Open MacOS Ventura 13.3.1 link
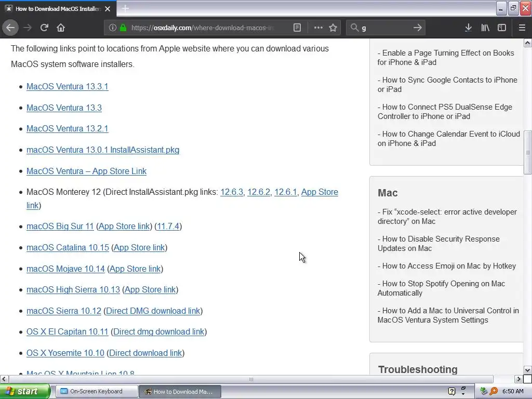The image size is (532, 399). 67,87
